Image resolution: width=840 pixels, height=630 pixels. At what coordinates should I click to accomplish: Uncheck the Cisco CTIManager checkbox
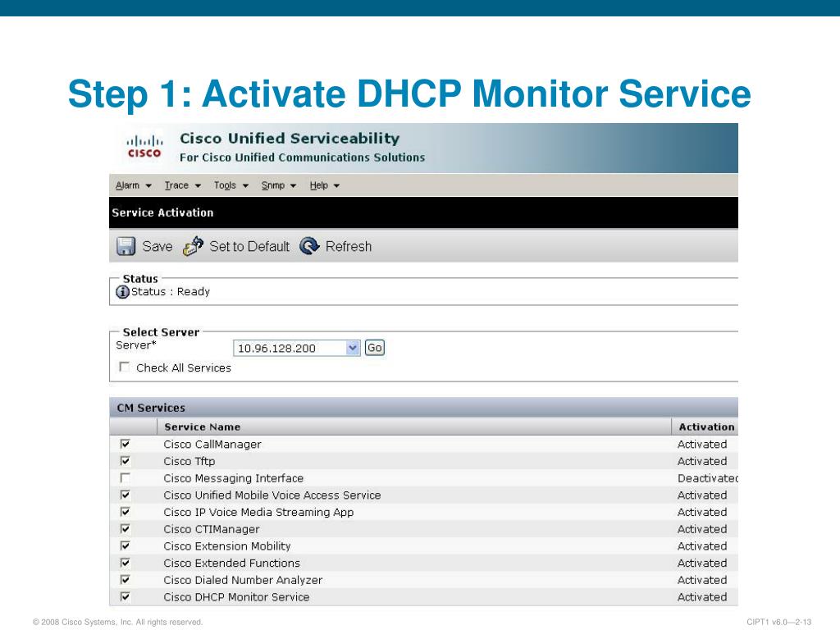(126, 529)
